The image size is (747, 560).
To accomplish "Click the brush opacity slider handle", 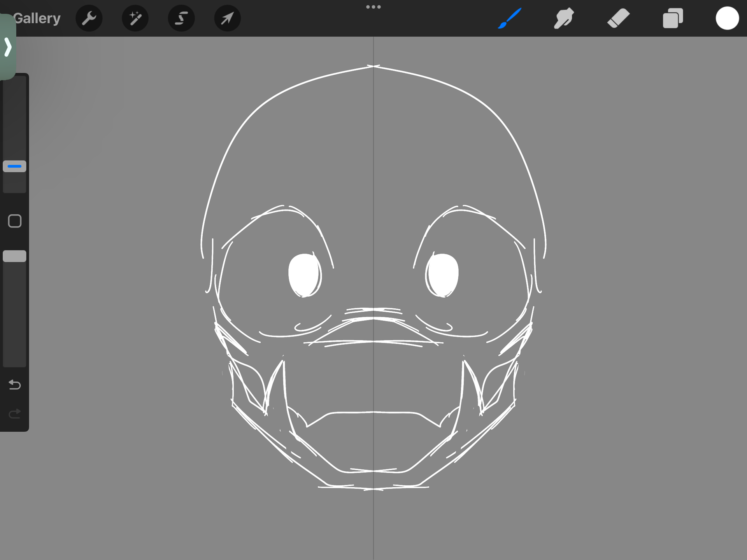I will (14, 256).
